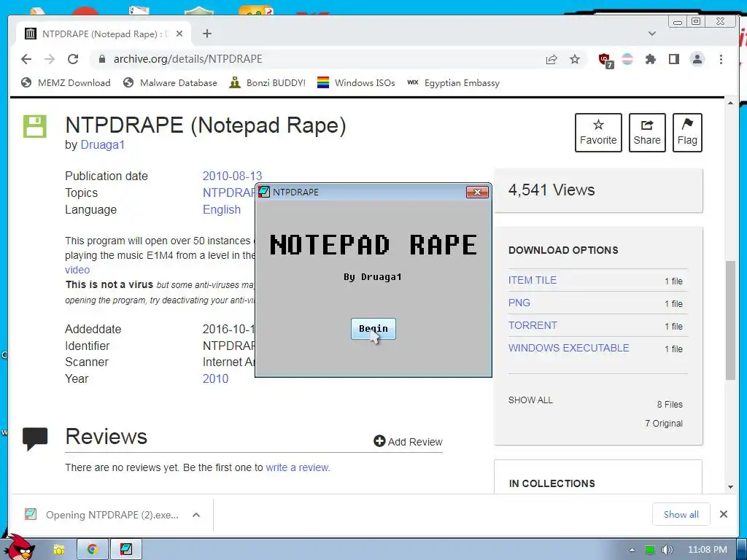Open the TORRENT download option
The width and height of the screenshot is (747, 560).
click(x=533, y=325)
